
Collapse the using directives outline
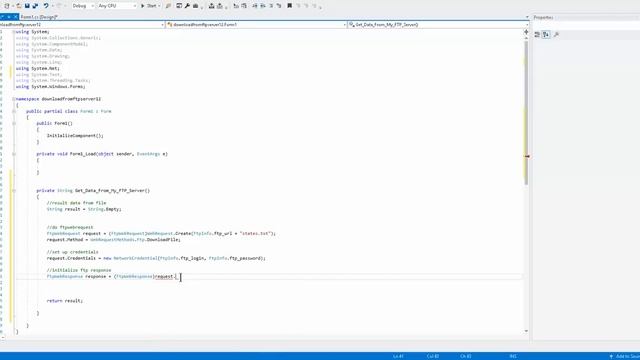14,31
